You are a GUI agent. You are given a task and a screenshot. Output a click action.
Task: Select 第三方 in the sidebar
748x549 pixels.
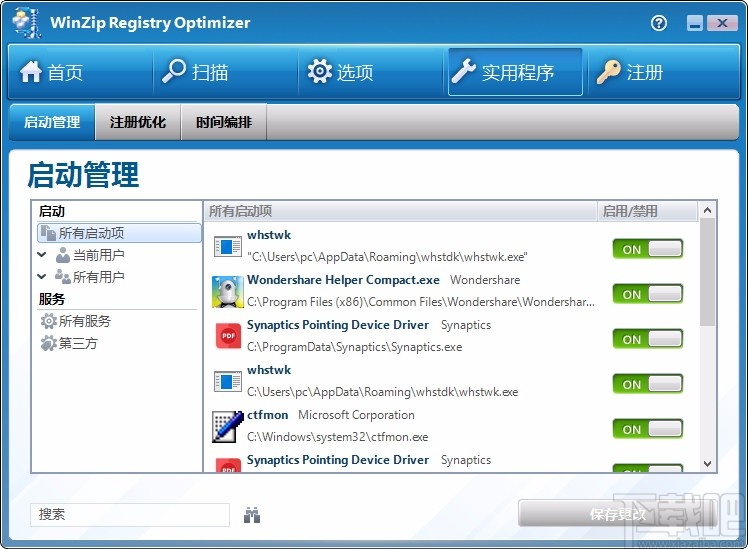point(69,343)
